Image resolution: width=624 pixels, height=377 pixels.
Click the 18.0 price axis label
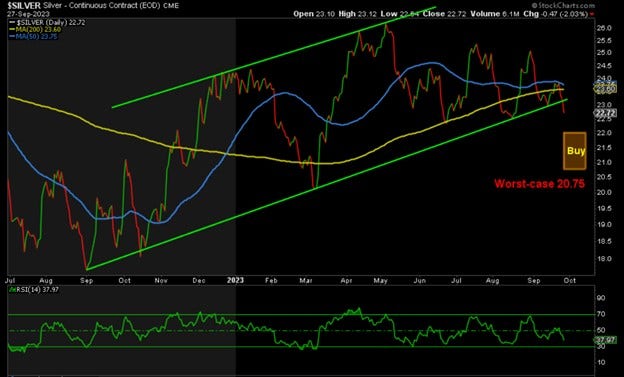pyautogui.click(x=604, y=259)
